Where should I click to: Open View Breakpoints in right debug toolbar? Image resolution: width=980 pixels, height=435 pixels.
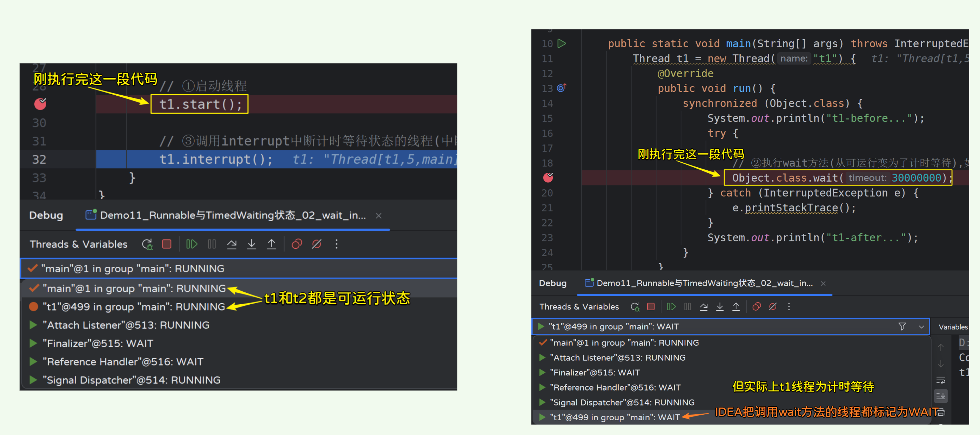(756, 307)
